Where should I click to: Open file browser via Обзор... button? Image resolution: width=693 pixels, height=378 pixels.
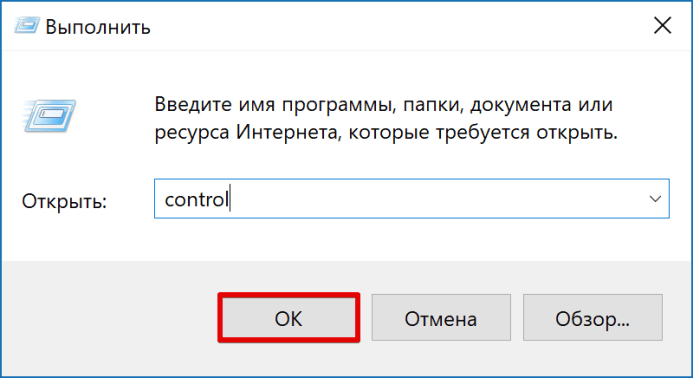[592, 317]
